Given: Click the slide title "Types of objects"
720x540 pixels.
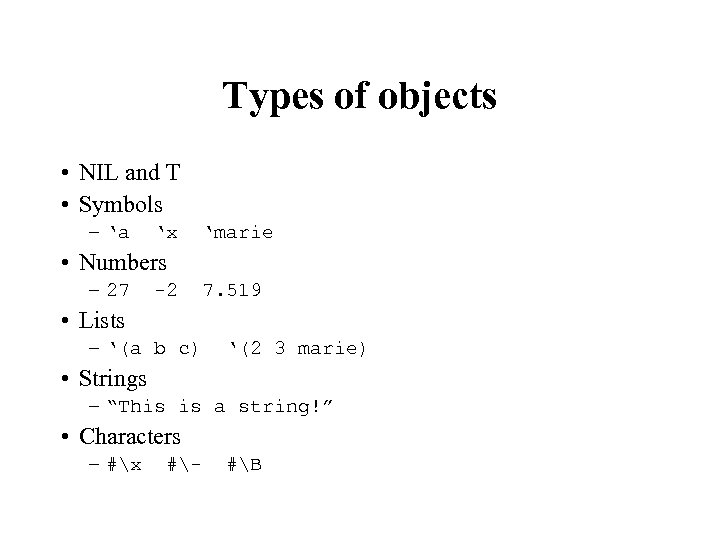Looking at the screenshot, I should (x=359, y=97).
